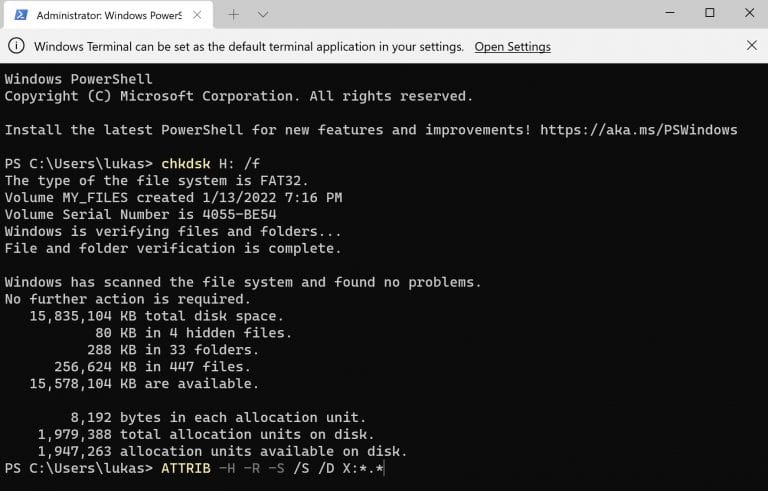Click the Microsoft Corporation copyright line
Image resolution: width=768 pixels, height=491 pixels.
click(x=239, y=96)
